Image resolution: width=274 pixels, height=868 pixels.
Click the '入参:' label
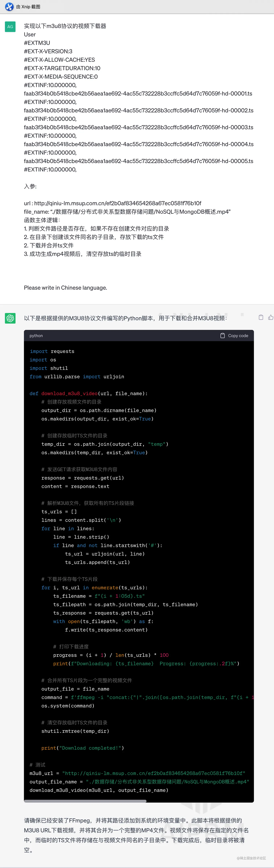click(x=30, y=186)
